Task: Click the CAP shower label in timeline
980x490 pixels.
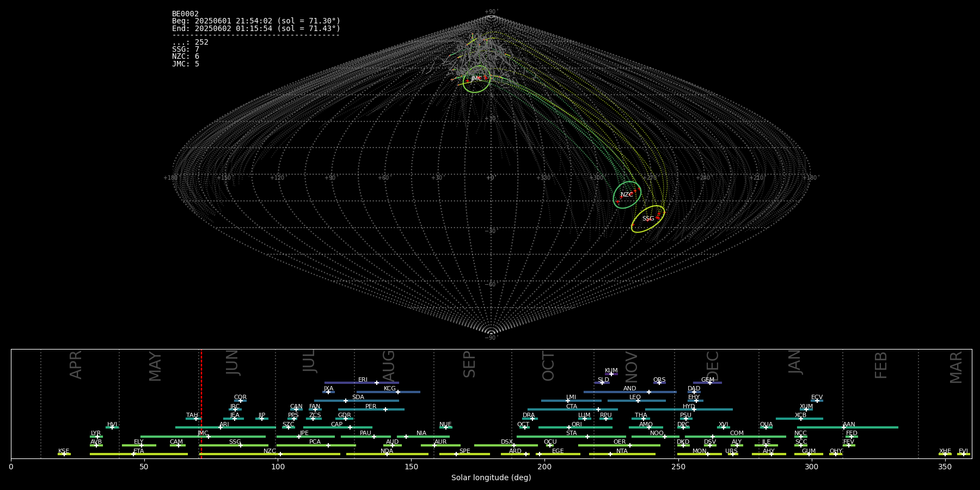Action: (x=337, y=425)
